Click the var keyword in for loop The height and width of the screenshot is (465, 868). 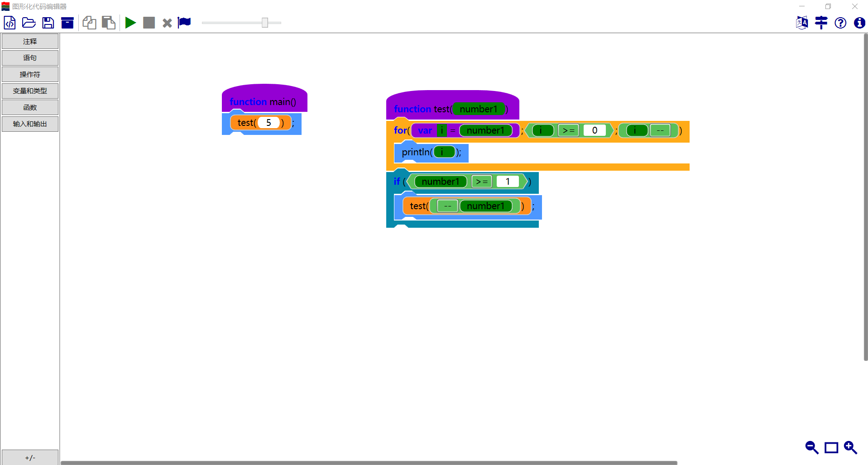click(425, 130)
